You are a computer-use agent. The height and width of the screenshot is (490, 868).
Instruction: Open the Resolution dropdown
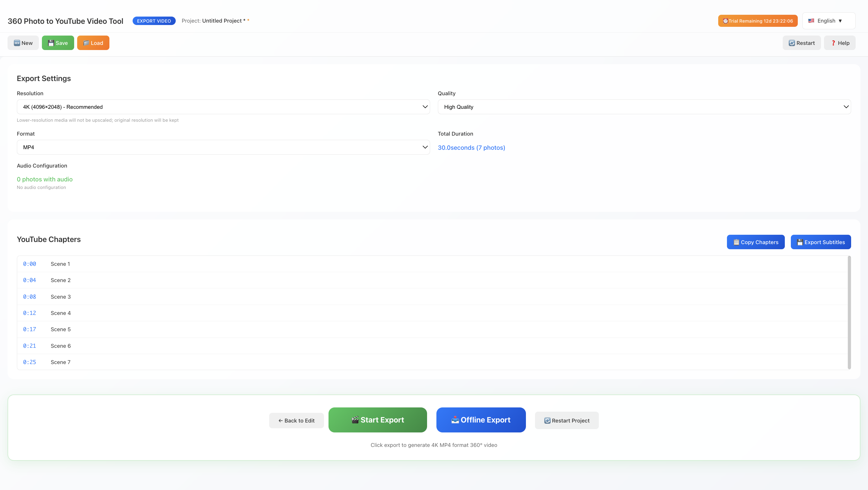click(223, 107)
